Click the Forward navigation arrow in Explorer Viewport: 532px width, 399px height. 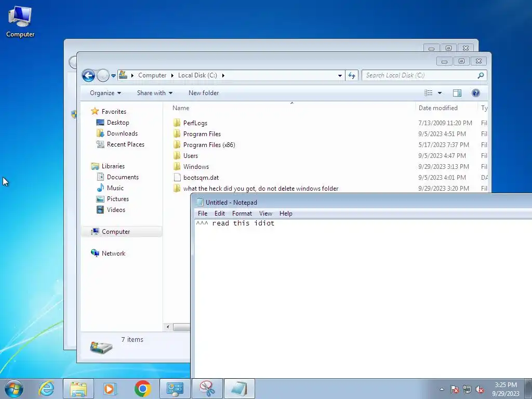103,75
